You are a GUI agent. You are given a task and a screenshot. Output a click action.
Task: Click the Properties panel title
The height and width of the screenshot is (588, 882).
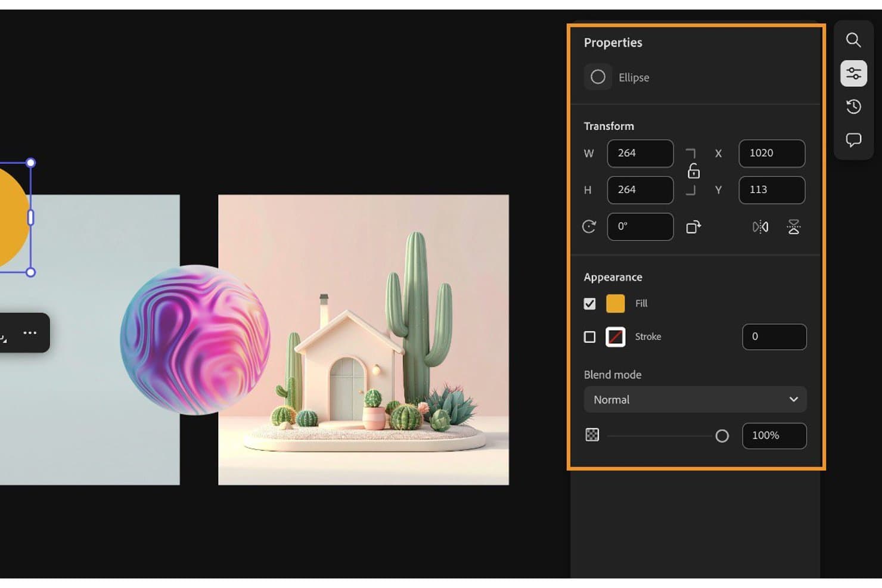613,42
